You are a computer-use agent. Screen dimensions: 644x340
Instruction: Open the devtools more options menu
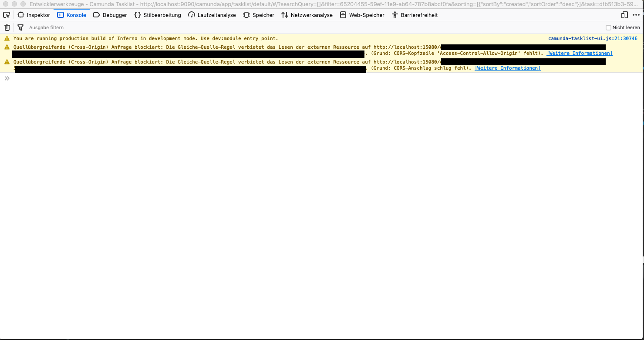point(636,15)
